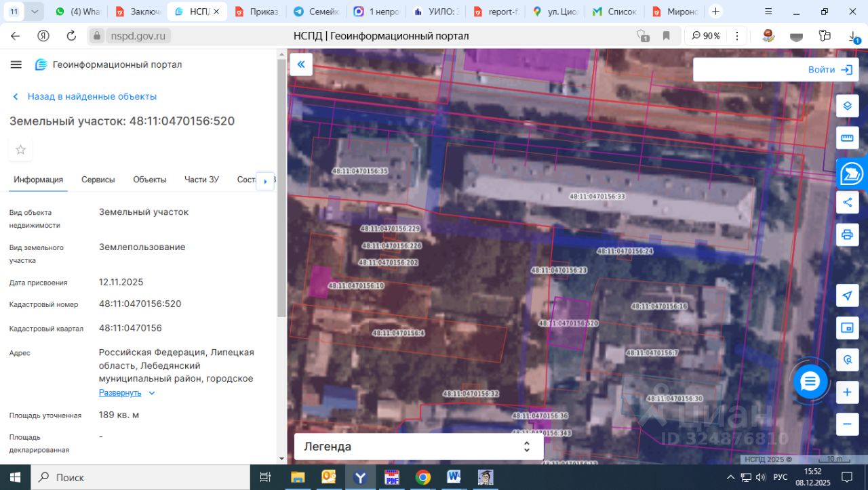868x490 pixels.
Task: Open the PDF app on taskbar
Action: (x=391, y=477)
